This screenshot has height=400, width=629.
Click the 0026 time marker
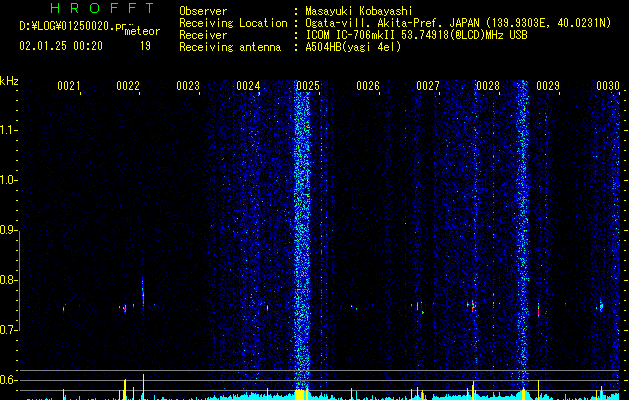[x=368, y=85]
